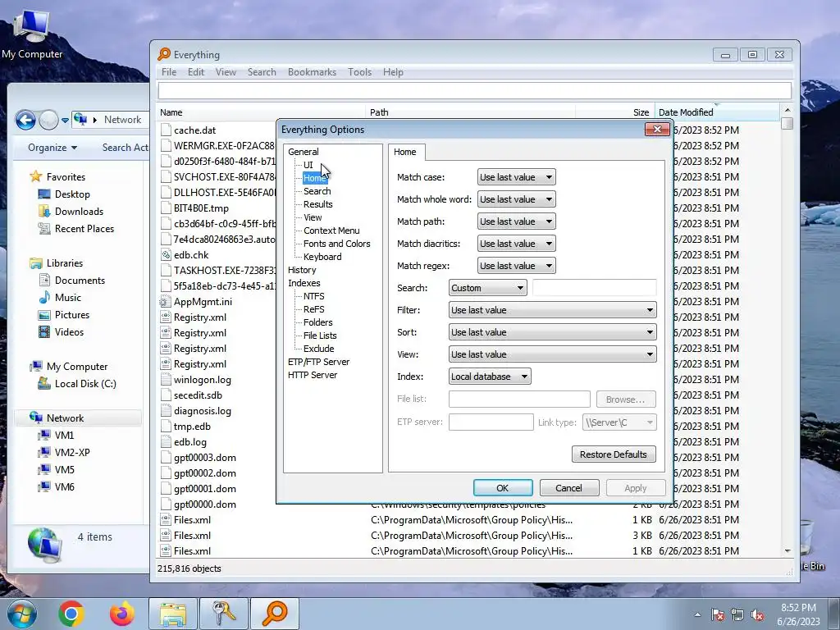Click the muted volume tray icon

point(757,614)
